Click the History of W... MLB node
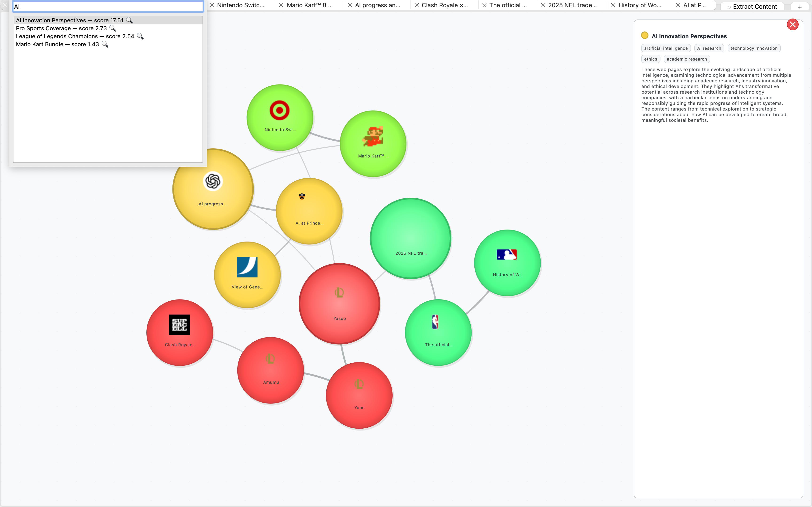The height and width of the screenshot is (507, 812). (507, 263)
